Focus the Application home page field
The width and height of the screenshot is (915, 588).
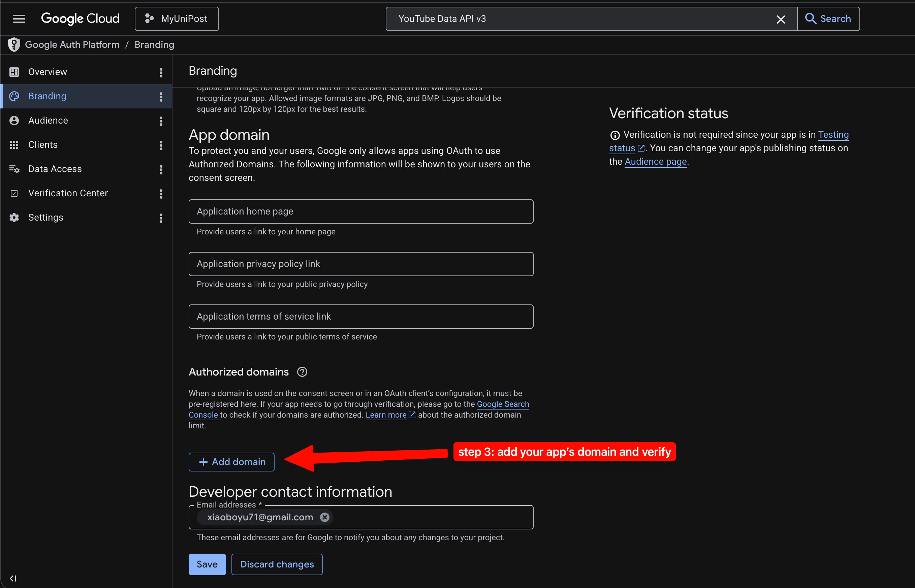point(361,211)
